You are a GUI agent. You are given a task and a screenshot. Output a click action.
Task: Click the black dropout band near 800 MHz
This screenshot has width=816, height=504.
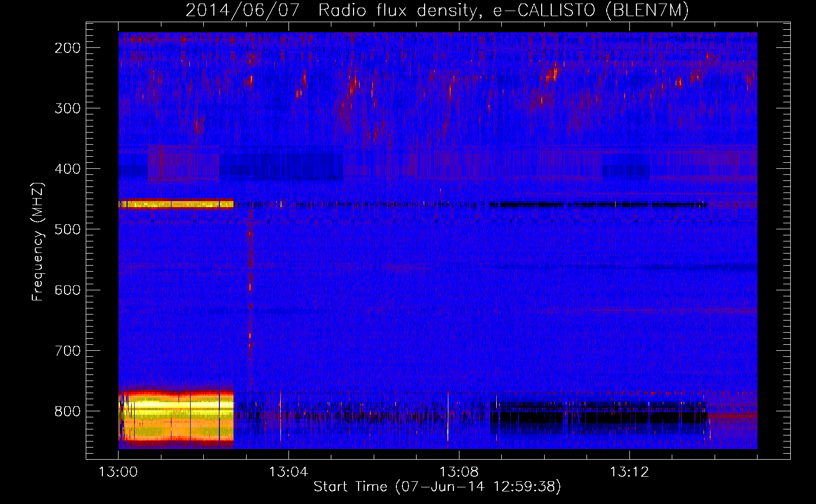599,417
